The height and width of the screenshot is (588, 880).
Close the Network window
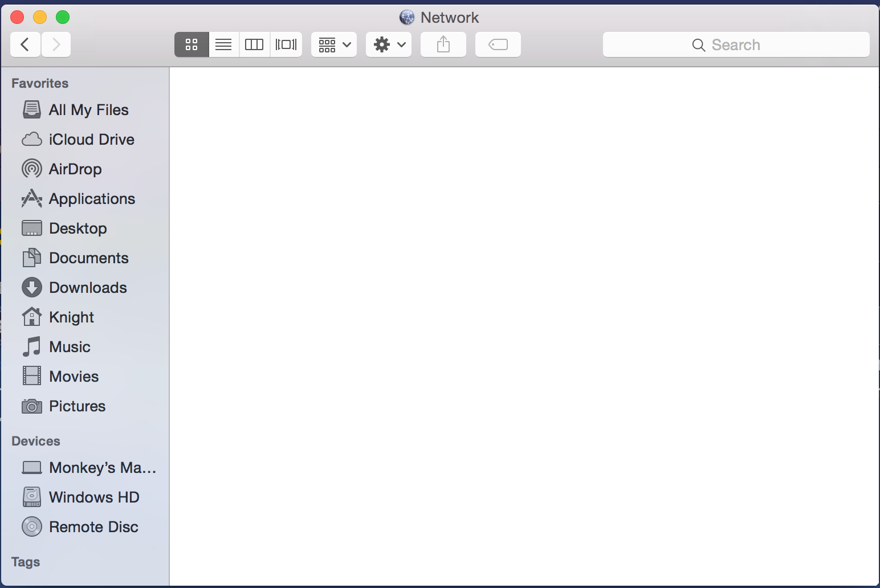tap(17, 17)
